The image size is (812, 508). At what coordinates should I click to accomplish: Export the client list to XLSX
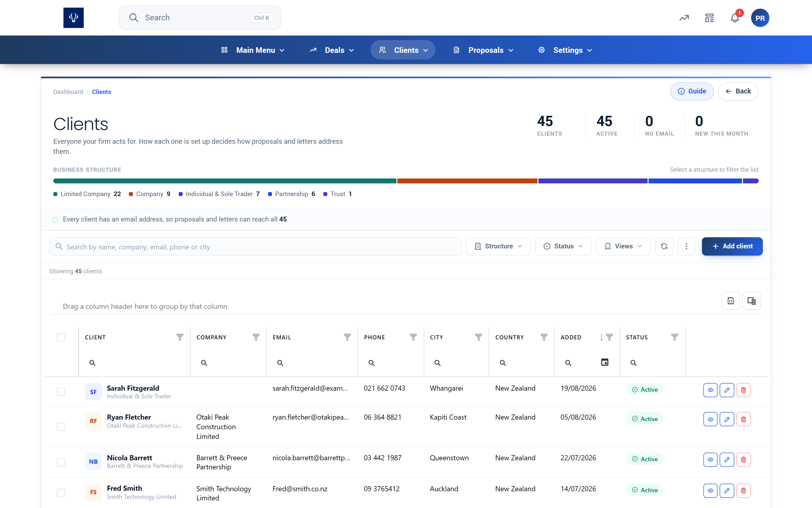(731, 301)
